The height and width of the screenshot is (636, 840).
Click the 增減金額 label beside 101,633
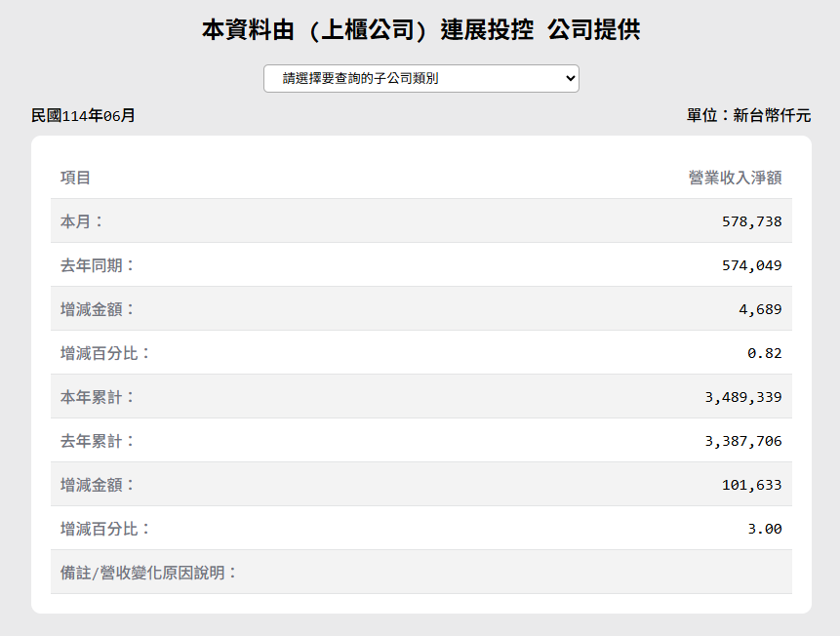(98, 485)
